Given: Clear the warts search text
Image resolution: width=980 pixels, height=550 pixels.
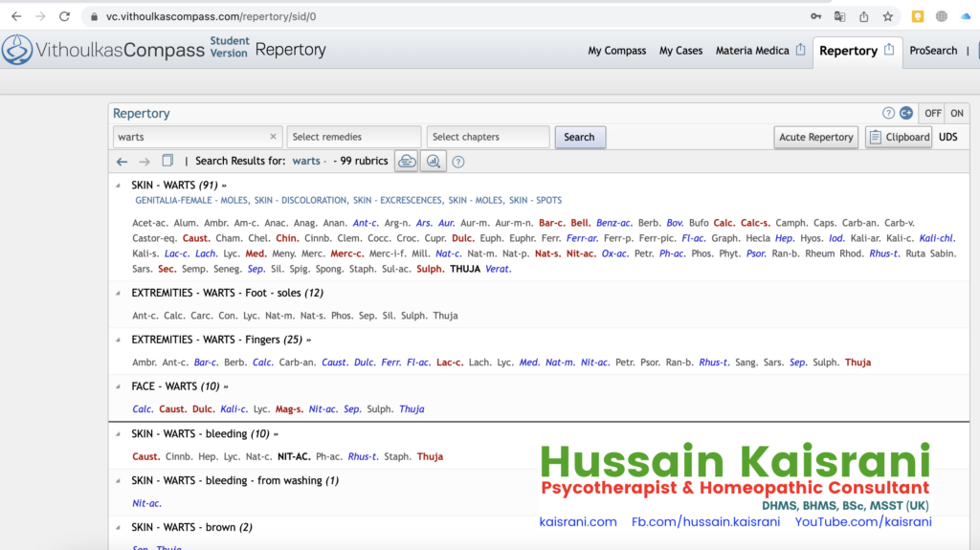Looking at the screenshot, I should point(273,136).
